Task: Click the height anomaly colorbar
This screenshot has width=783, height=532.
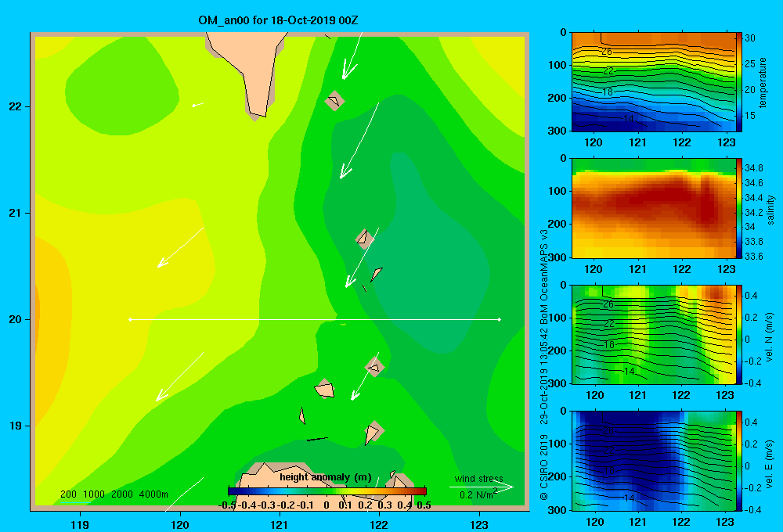Action: [327, 491]
